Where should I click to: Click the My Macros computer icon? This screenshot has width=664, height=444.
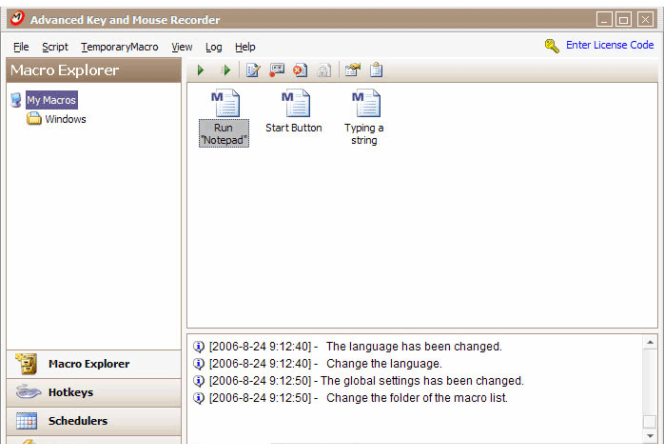[x=16, y=100]
